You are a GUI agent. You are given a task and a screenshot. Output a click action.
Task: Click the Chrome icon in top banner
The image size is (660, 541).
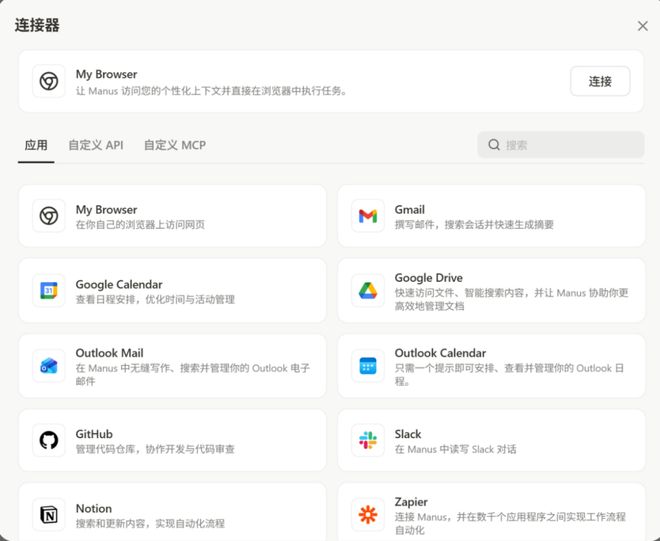(x=49, y=81)
